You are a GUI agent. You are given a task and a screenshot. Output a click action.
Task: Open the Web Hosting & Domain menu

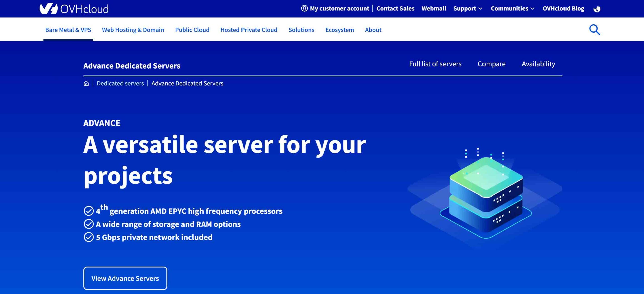[133, 30]
